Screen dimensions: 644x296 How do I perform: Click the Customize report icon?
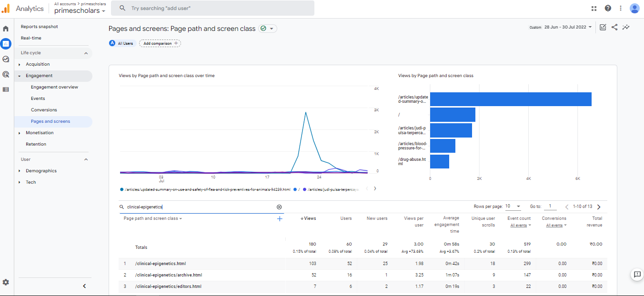pos(603,27)
